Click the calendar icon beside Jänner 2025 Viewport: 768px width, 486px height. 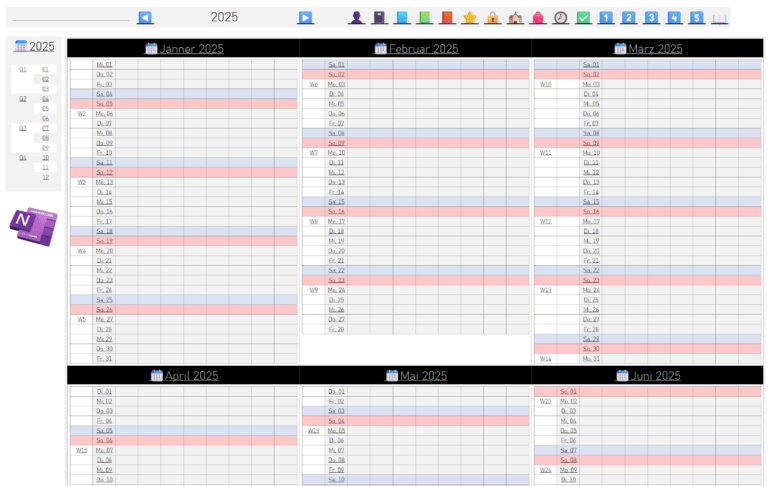[151, 49]
